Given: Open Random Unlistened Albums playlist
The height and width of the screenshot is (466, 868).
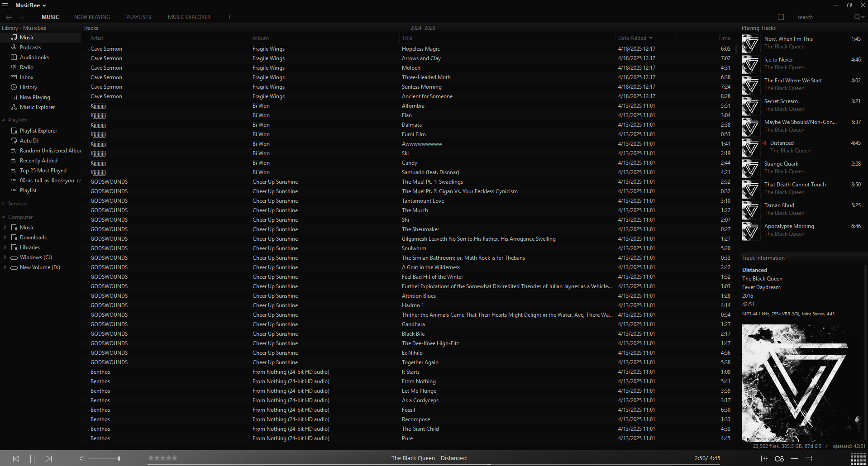Looking at the screenshot, I should pos(40,151).
